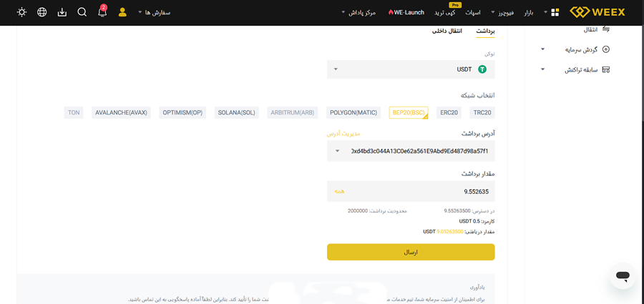This screenshot has height=304, width=644.
Task: Open the apps grid icon
Action: point(555,12)
